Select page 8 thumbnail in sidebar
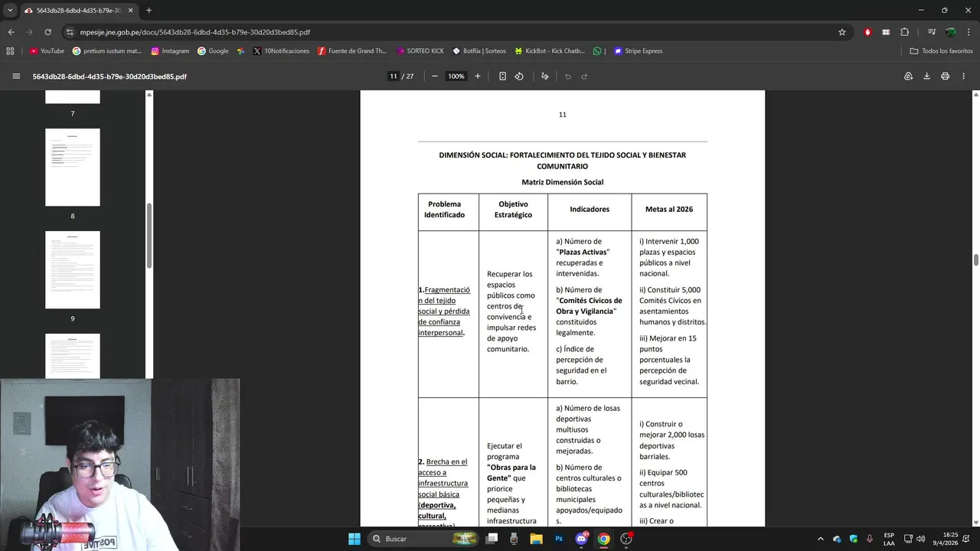 [x=73, y=167]
